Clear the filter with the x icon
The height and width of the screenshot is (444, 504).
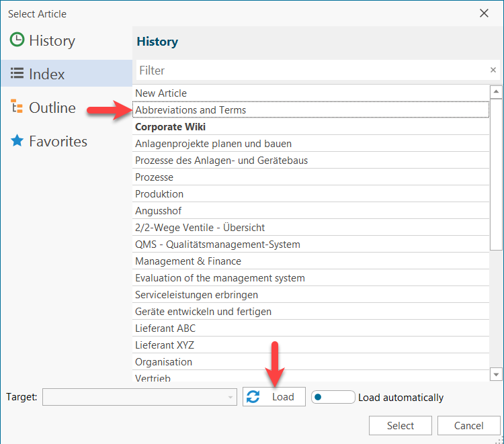pos(493,70)
